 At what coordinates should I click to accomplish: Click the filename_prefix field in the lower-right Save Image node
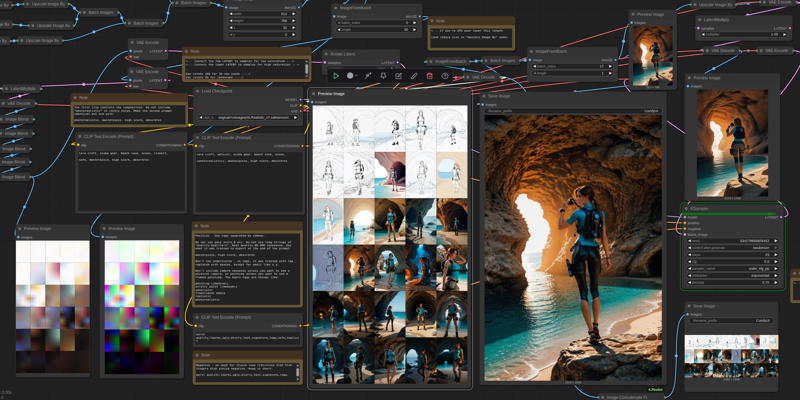(x=731, y=320)
